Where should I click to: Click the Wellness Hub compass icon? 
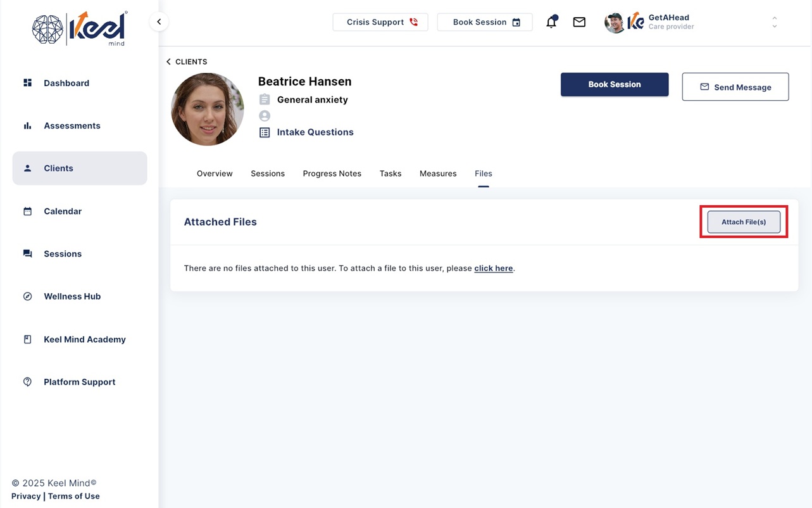(x=27, y=296)
